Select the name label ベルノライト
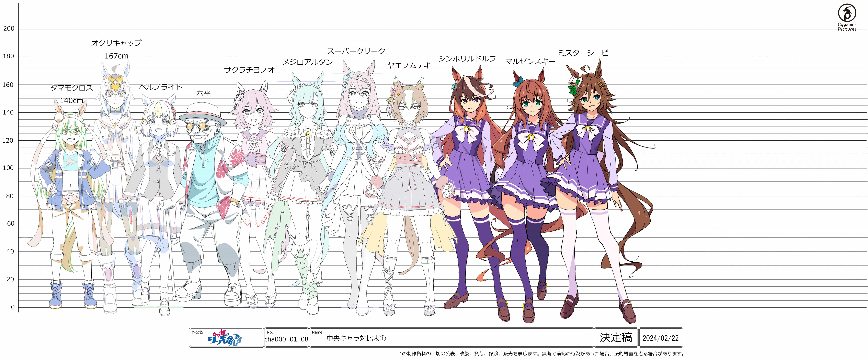This screenshot has width=868, height=359. (160, 87)
